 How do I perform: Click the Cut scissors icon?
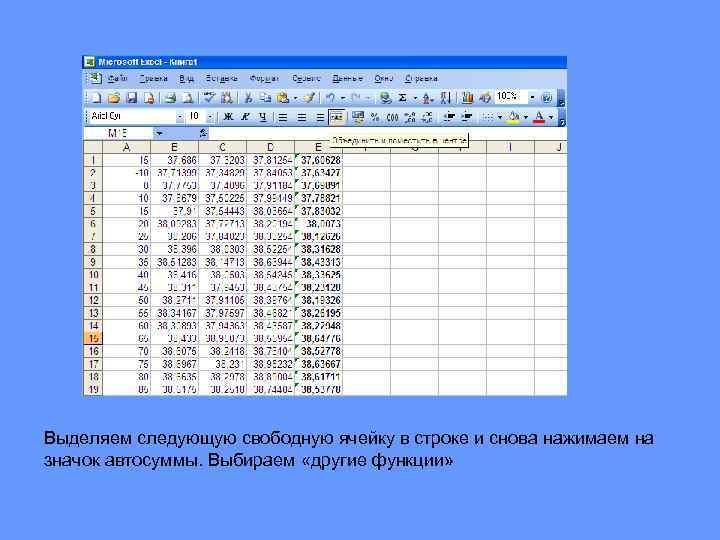coord(248,97)
